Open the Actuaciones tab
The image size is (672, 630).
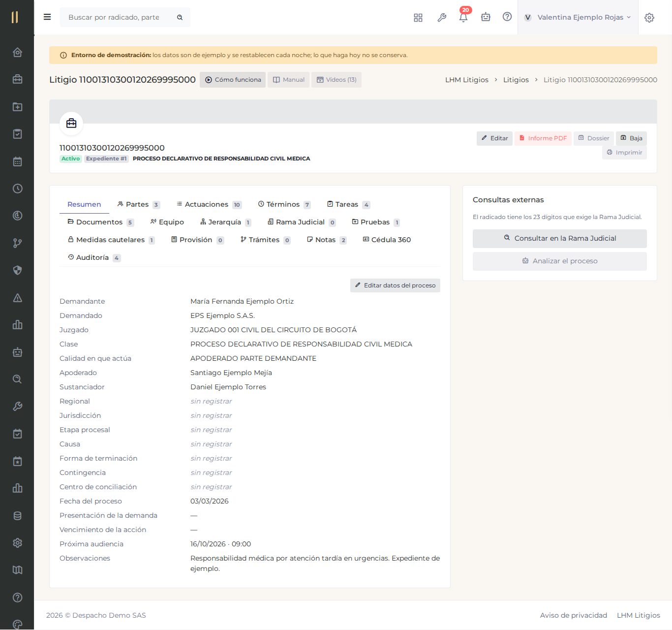(x=209, y=204)
